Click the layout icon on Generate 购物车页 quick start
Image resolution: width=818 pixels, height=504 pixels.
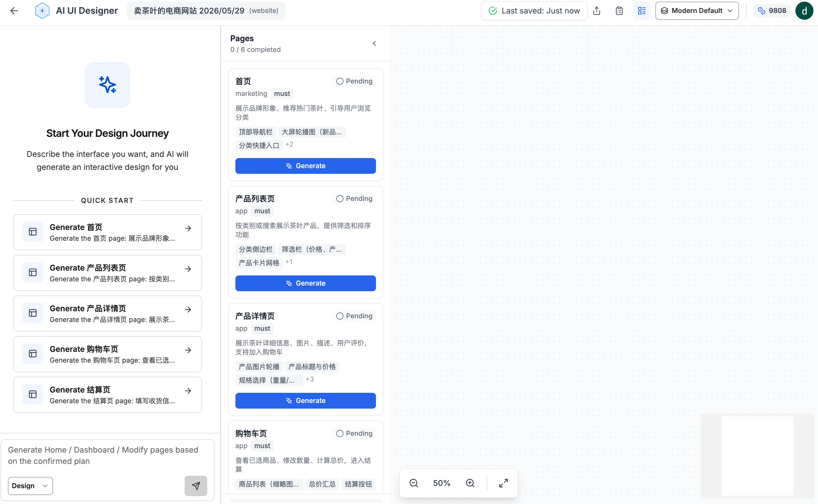pyautogui.click(x=33, y=354)
